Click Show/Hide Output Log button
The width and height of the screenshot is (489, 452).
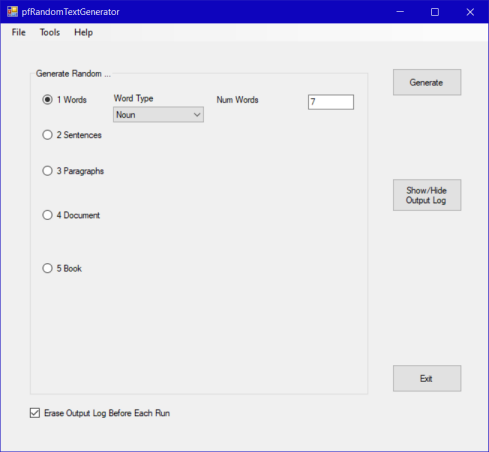click(x=427, y=195)
